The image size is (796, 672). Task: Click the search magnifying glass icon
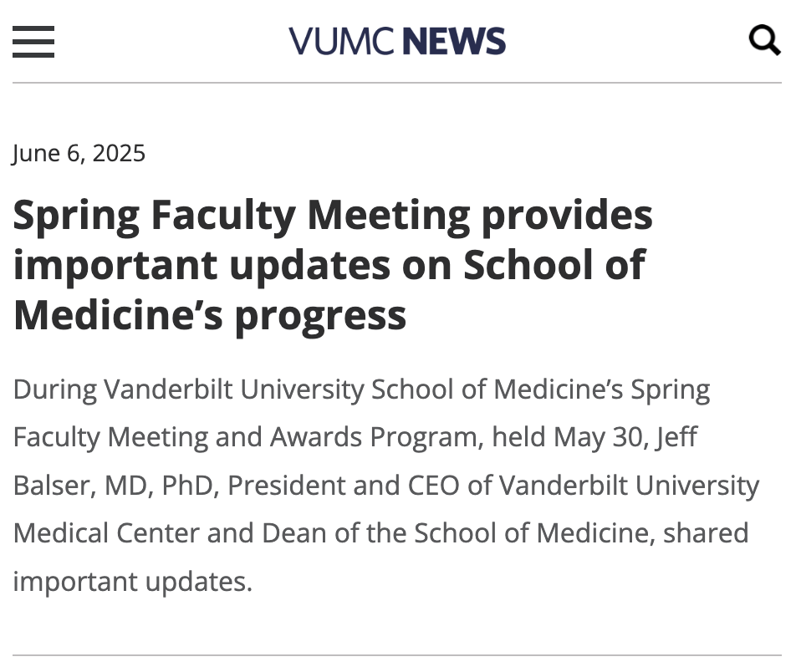[763, 39]
